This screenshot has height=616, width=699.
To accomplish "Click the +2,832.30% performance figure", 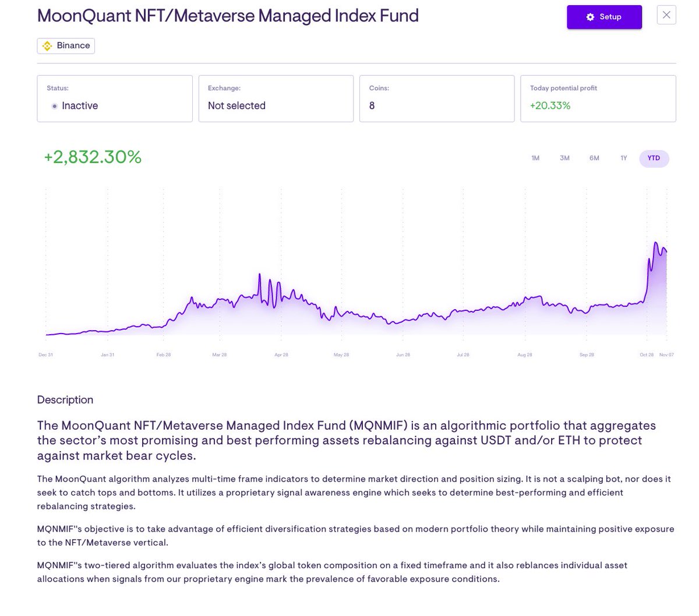I will pos(93,157).
